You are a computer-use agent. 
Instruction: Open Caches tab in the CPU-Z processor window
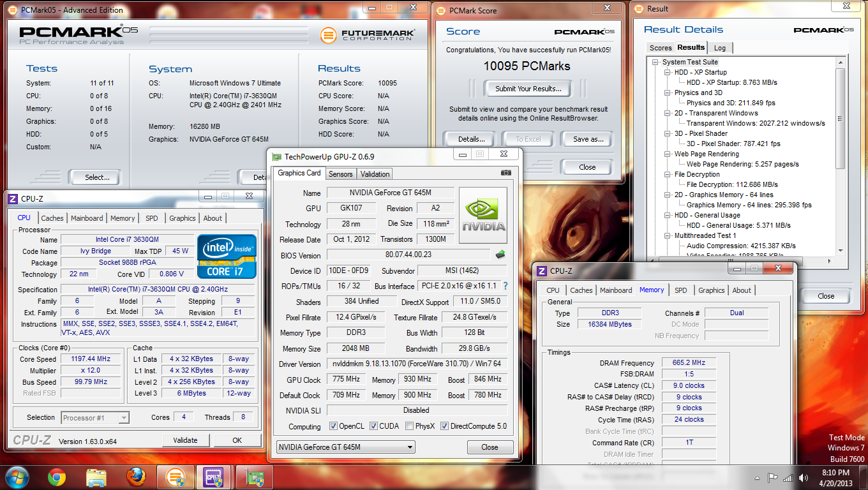[x=52, y=218]
